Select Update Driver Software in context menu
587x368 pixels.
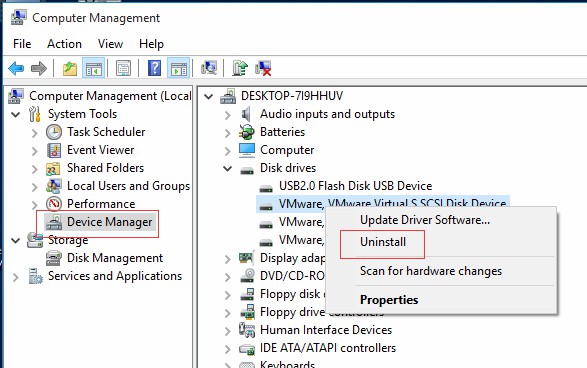pyautogui.click(x=425, y=220)
